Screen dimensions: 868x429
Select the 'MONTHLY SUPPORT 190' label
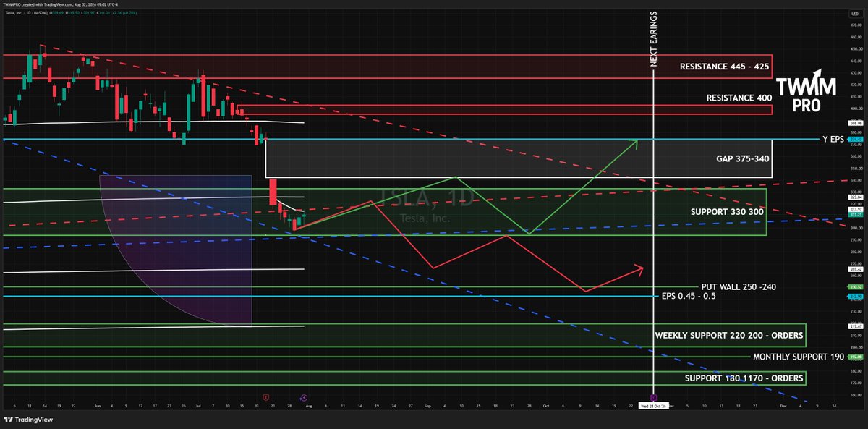799,357
